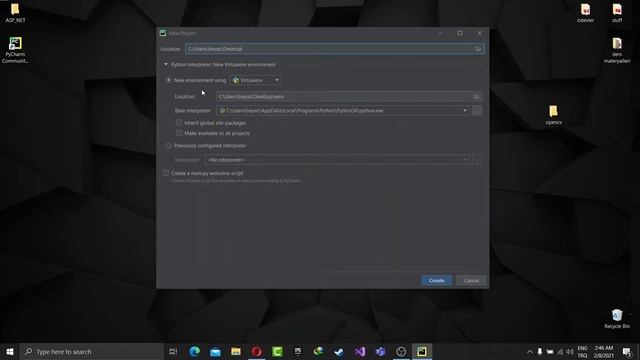Switch the ENG TRQ input language
The image size is (640, 360).
click(582, 351)
